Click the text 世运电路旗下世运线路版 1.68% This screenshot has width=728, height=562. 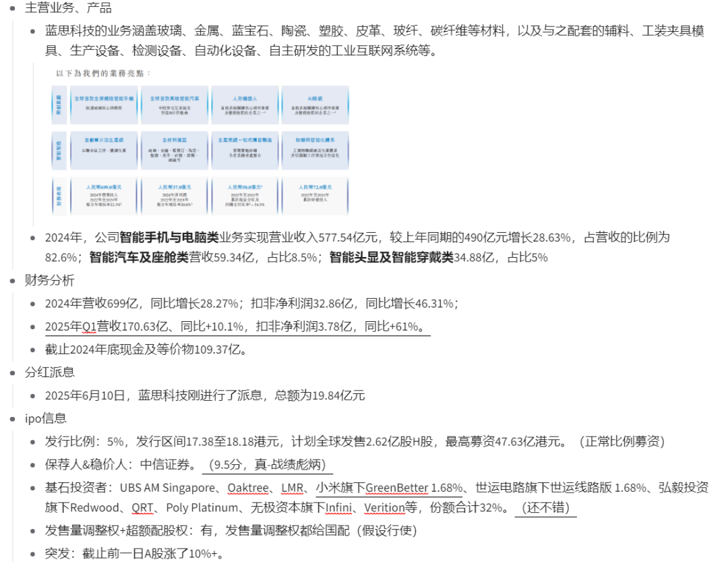(560, 488)
